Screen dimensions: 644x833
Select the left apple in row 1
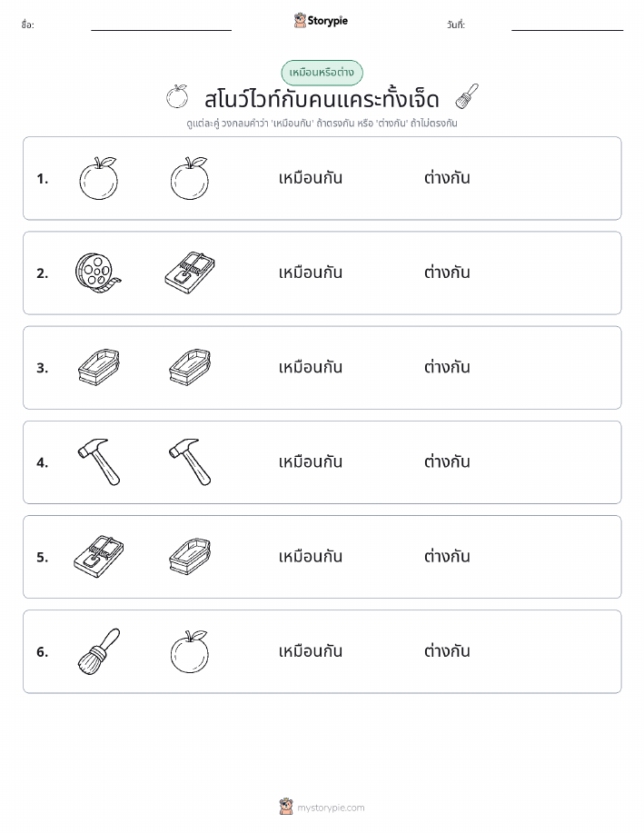98,178
